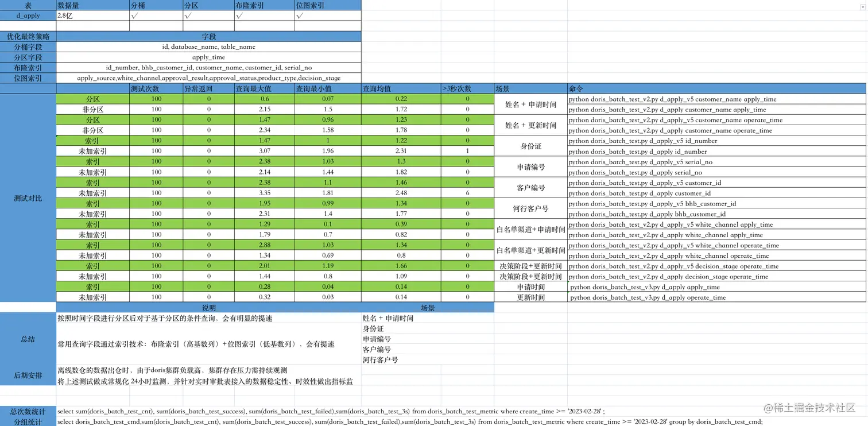Viewport: 868px width, 426px height.
Task: Select the 分区字段 row label
Action: point(28,57)
